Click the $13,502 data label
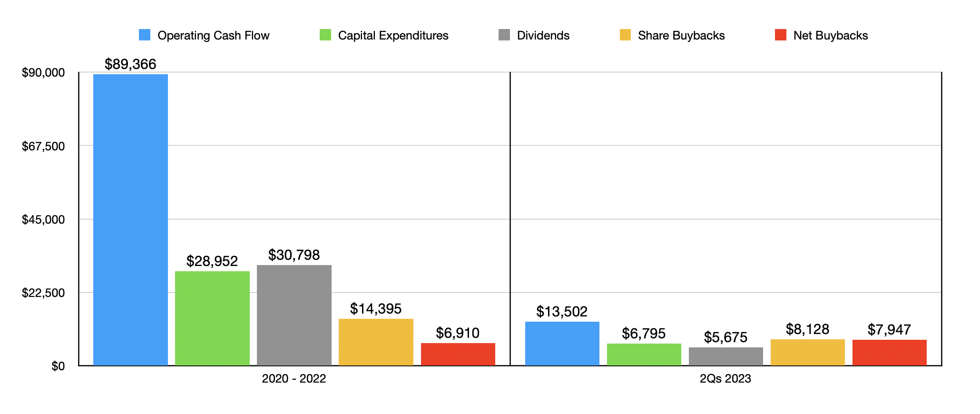 [562, 312]
